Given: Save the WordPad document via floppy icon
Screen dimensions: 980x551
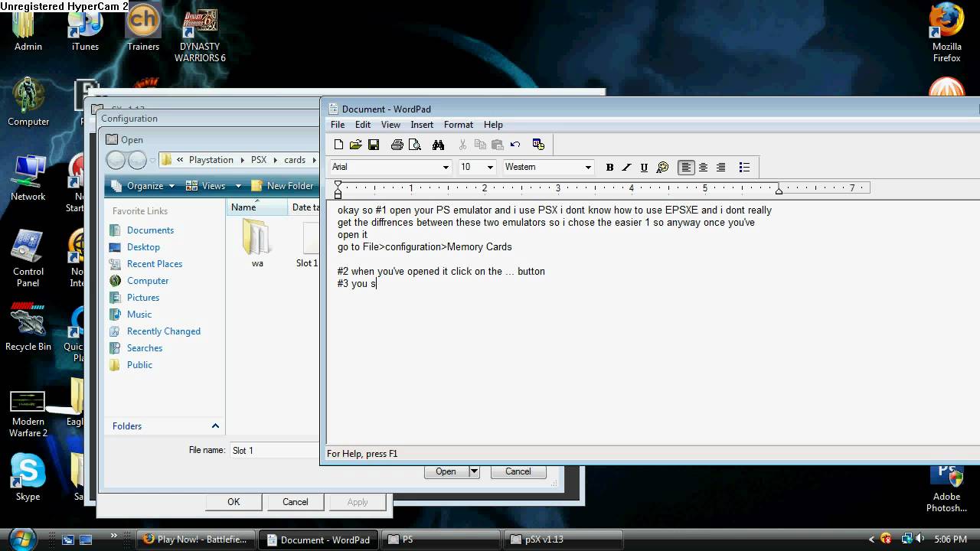Looking at the screenshot, I should pyautogui.click(x=374, y=145).
